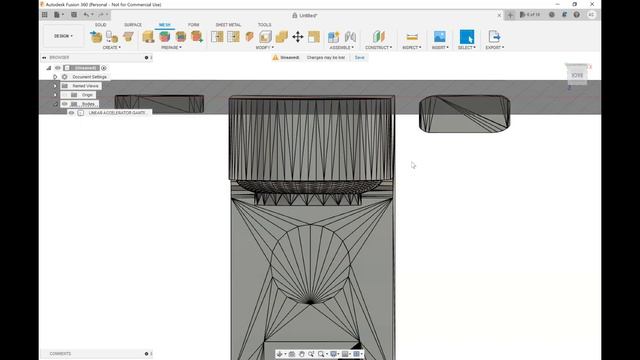
Task: Expand the Document Settings node
Action: [x=55, y=77]
